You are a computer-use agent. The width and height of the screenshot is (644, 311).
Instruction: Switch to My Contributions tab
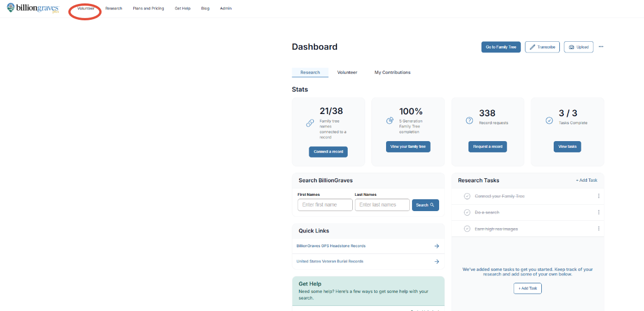(392, 72)
